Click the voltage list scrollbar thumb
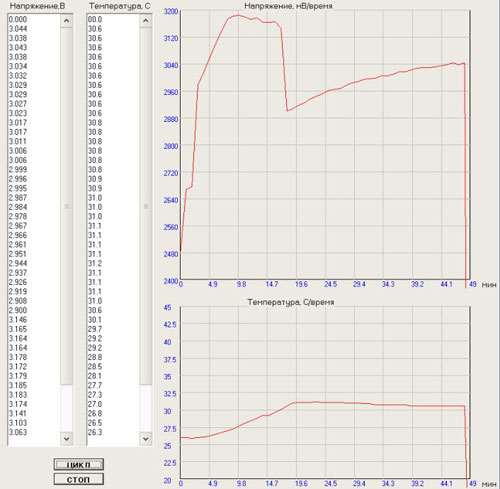The height and width of the screenshot is (489, 500). coord(66,206)
